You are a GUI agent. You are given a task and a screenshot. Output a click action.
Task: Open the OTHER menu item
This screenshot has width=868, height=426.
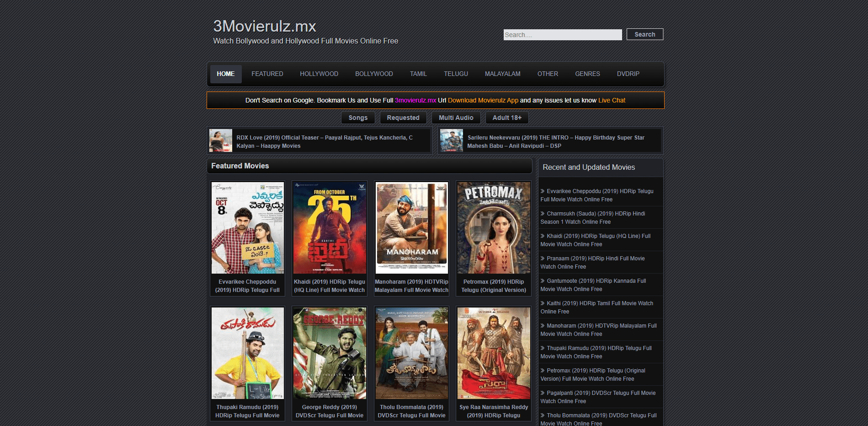coord(548,74)
